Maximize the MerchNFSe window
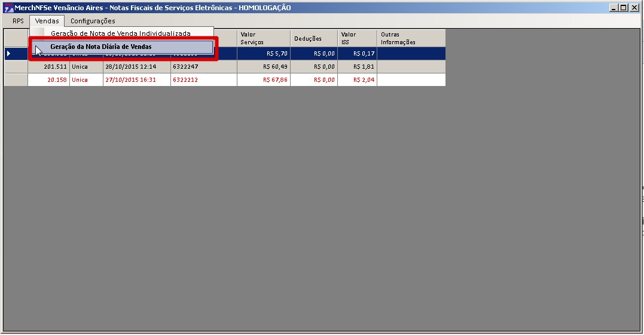 pyautogui.click(x=624, y=8)
